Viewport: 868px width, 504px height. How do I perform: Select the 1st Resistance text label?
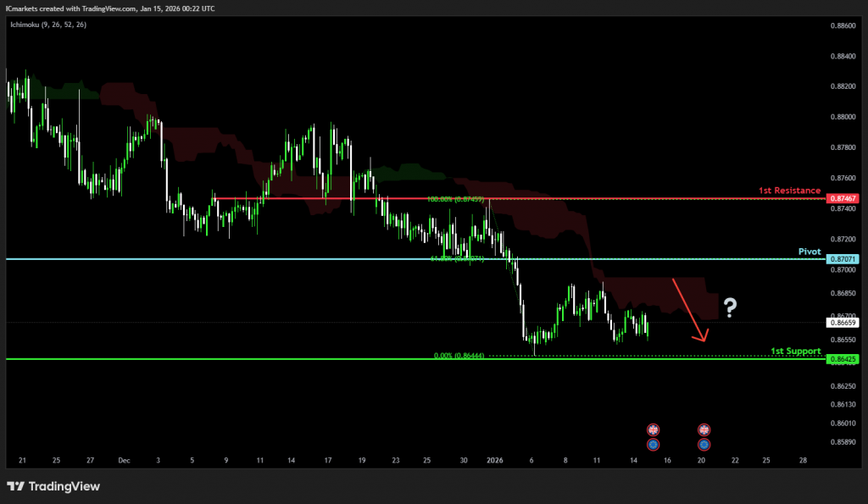point(789,191)
